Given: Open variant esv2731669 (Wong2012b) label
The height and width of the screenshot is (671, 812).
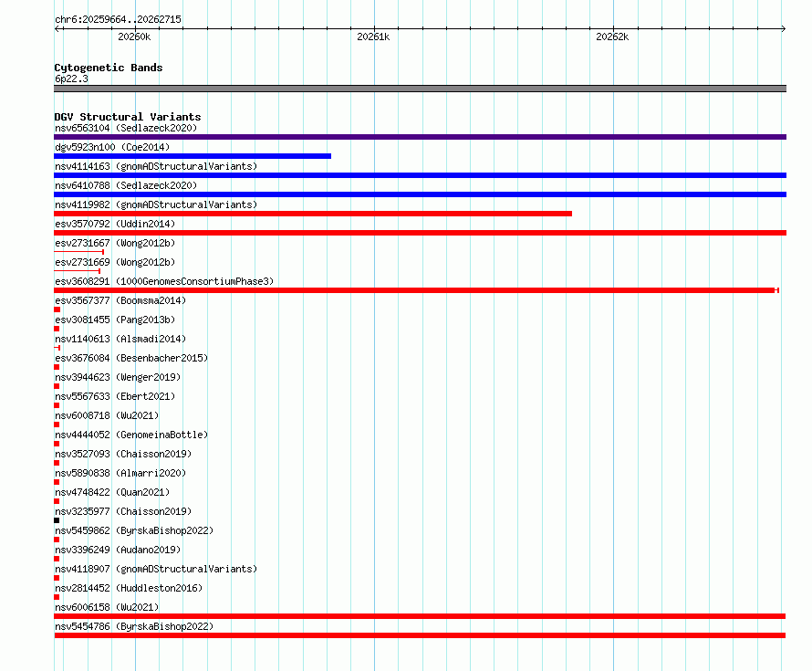Looking at the screenshot, I should click(115, 262).
